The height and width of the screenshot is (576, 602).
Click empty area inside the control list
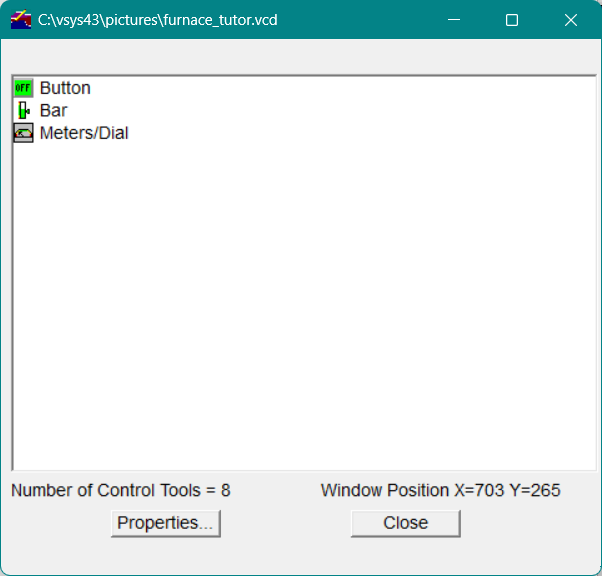pos(300,300)
